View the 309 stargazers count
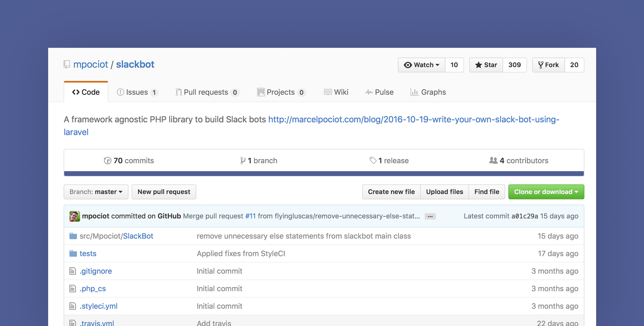Viewport: 644px width, 326px height. pyautogui.click(x=515, y=65)
